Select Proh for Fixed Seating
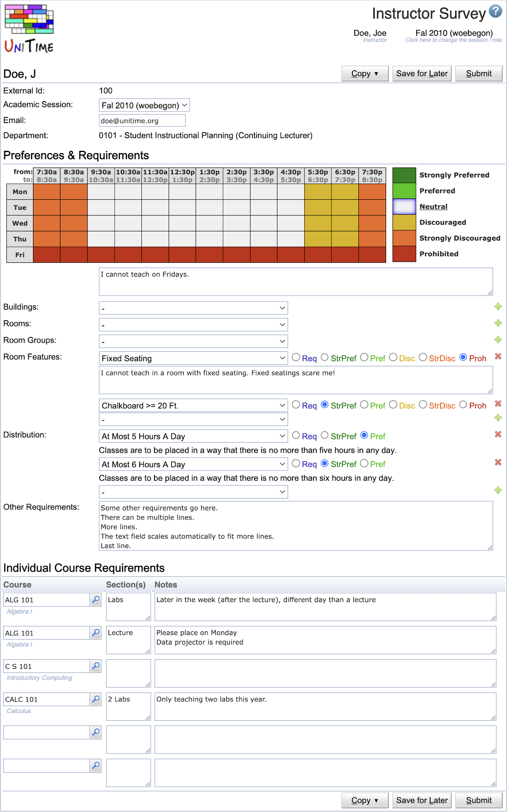Image resolution: width=508 pixels, height=812 pixels. [463, 357]
